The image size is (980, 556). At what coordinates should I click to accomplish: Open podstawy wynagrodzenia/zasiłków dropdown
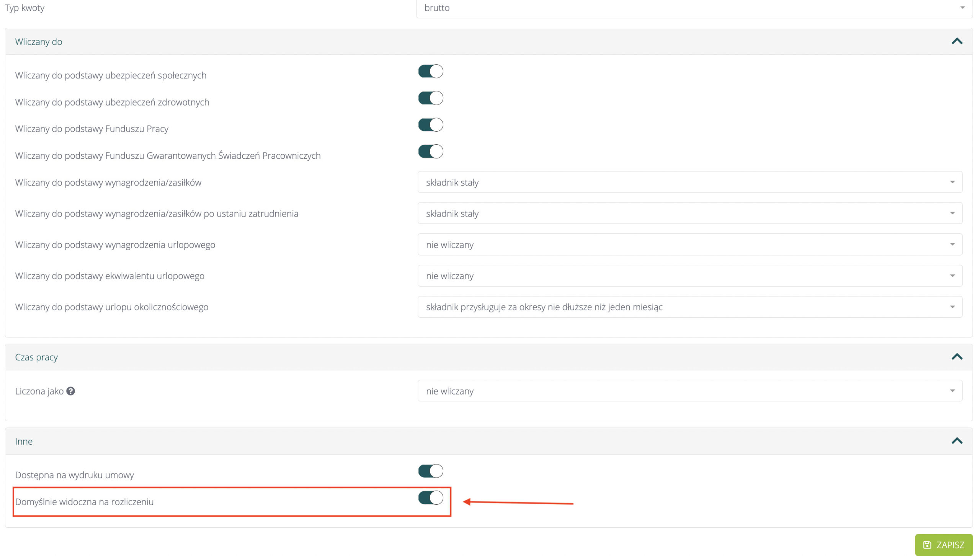(690, 182)
